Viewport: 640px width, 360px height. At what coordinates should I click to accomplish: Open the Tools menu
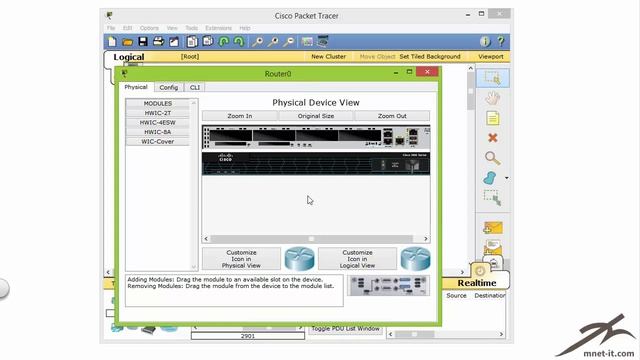(x=191, y=28)
